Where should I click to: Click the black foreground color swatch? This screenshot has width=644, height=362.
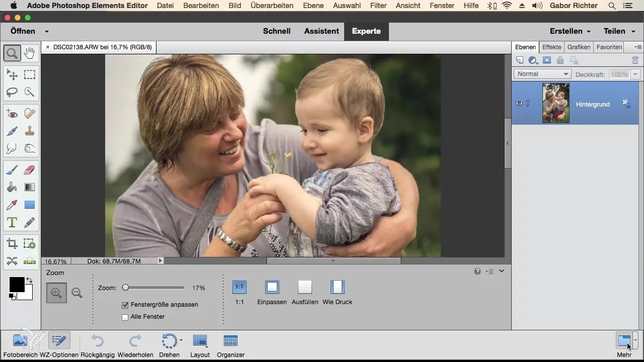pyautogui.click(x=17, y=284)
